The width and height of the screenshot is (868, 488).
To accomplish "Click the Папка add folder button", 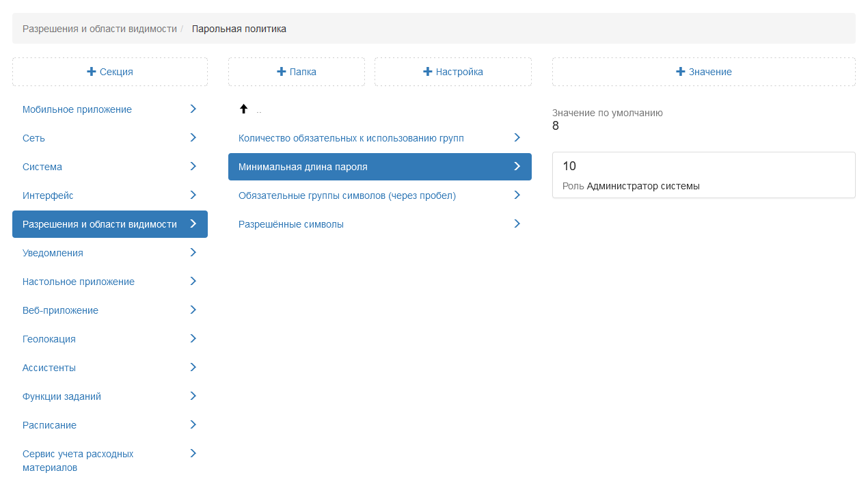I will pos(297,72).
